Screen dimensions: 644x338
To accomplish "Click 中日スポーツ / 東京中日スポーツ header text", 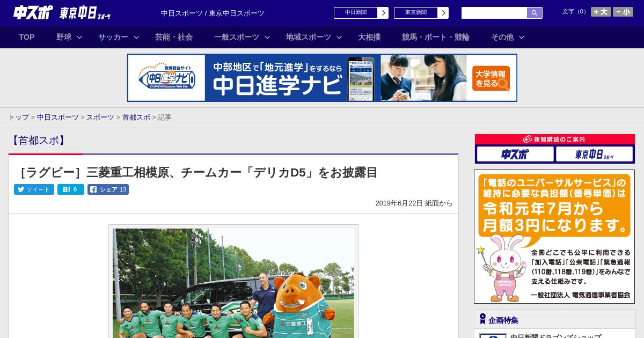I will click(213, 13).
